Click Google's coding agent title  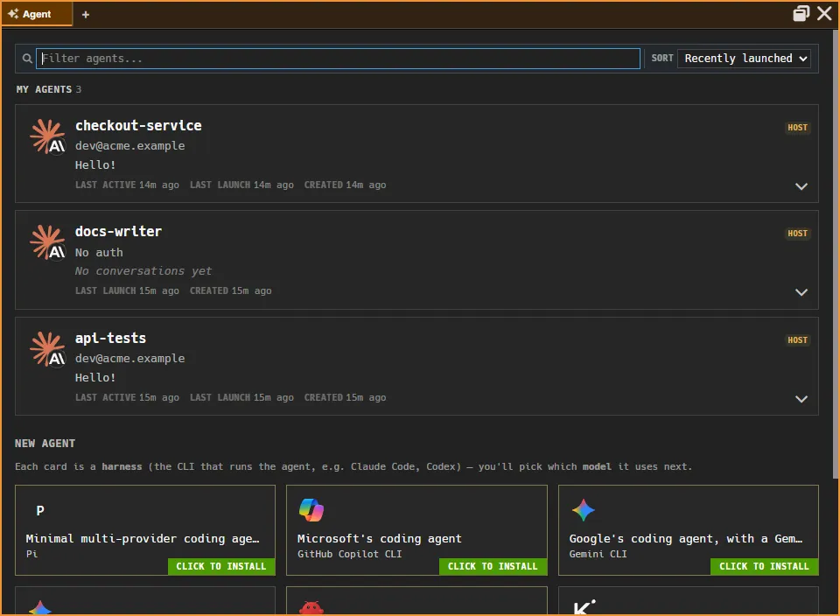coord(686,539)
